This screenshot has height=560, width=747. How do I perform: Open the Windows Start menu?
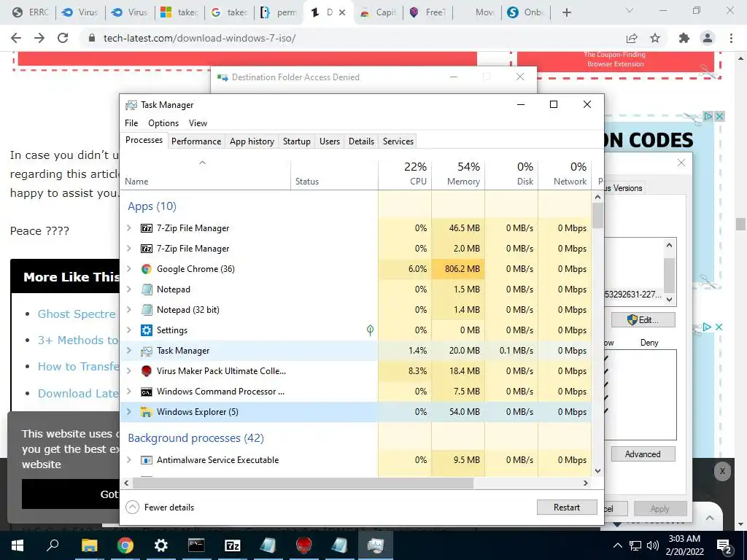(x=18, y=545)
